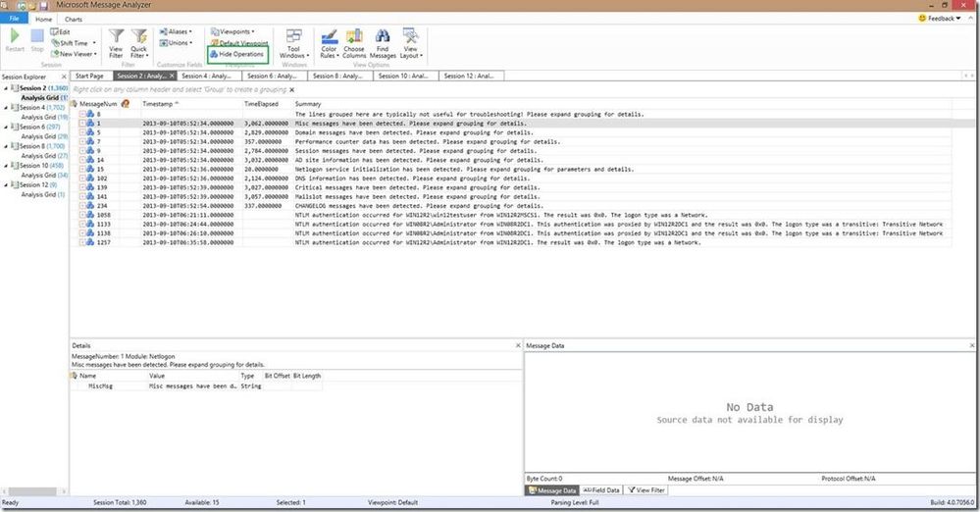Click the Hide Operations button
The height and width of the screenshot is (512, 980).
pos(237,54)
